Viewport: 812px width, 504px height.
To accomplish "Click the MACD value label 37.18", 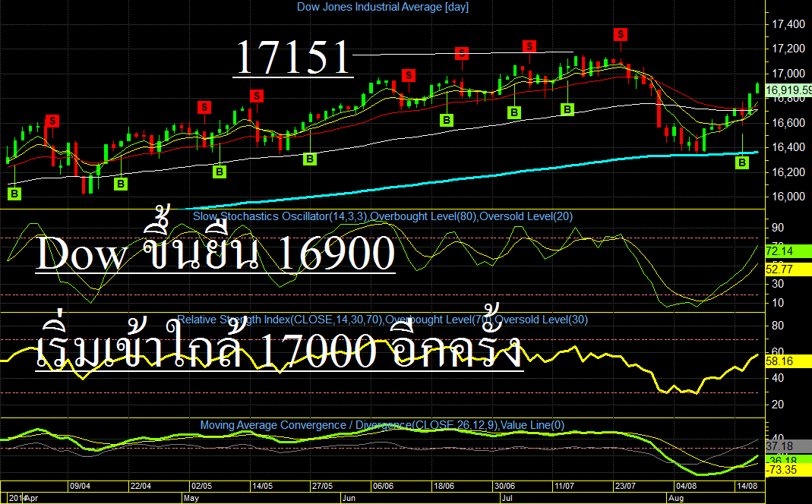I will pyautogui.click(x=788, y=446).
